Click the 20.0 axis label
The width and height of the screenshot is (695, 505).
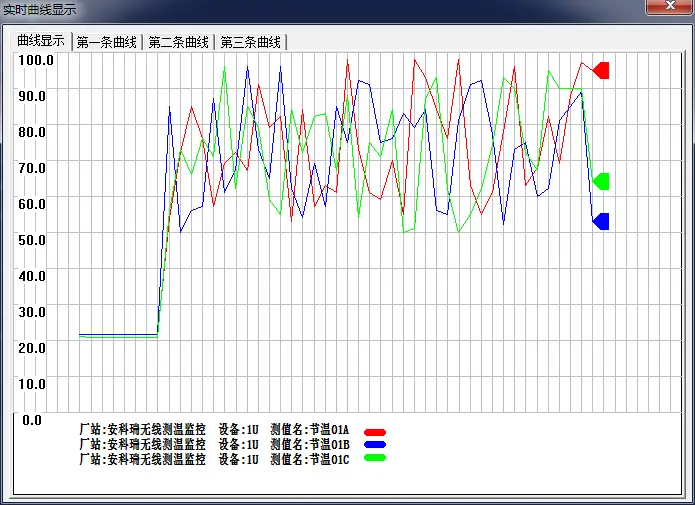(32, 348)
